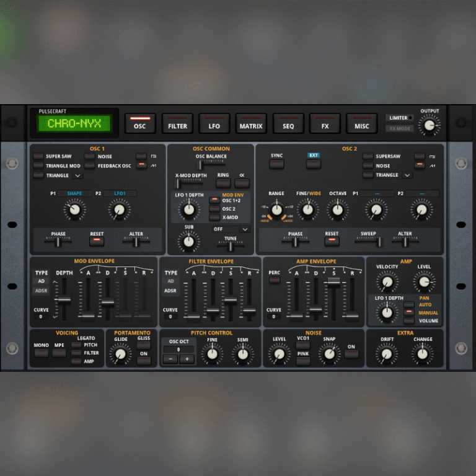Open the MISC tab
Viewport: 476px width, 476px height.
tap(362, 123)
